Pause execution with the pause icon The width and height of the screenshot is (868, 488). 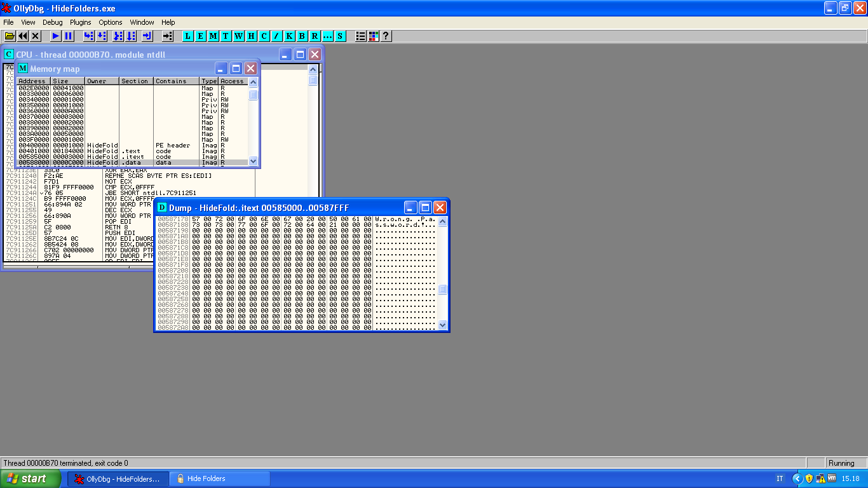69,36
